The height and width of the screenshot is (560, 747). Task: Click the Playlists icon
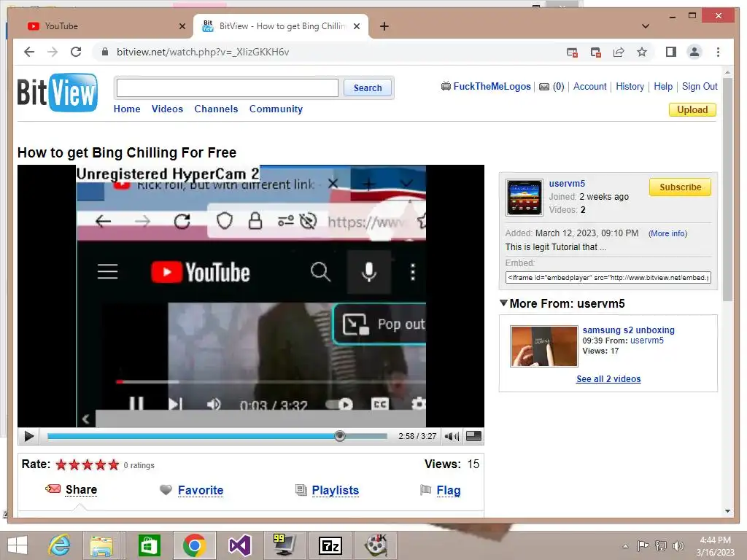(301, 489)
